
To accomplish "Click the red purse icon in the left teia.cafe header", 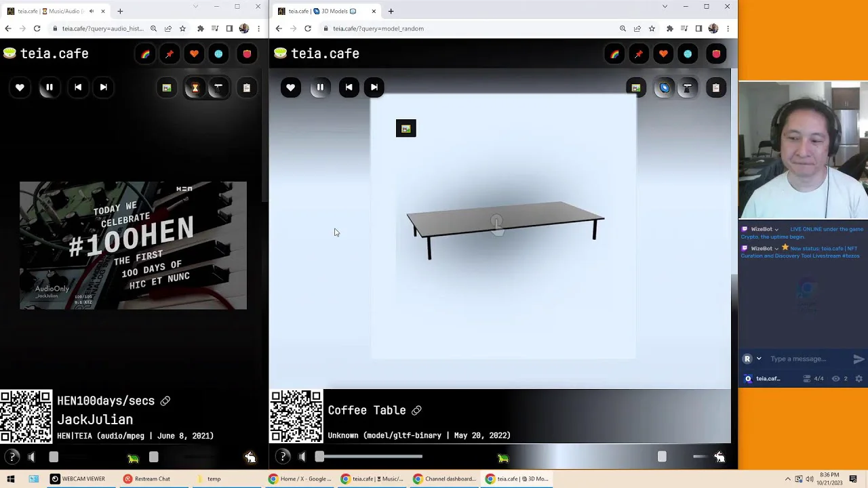I will tap(247, 54).
